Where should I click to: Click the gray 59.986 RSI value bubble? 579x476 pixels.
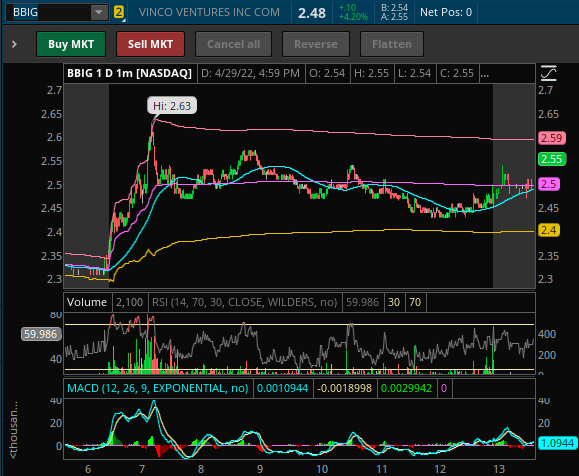click(x=41, y=334)
